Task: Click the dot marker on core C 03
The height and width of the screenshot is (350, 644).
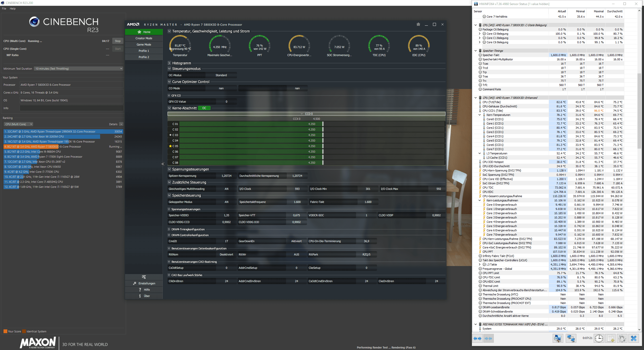Action: tap(170, 135)
